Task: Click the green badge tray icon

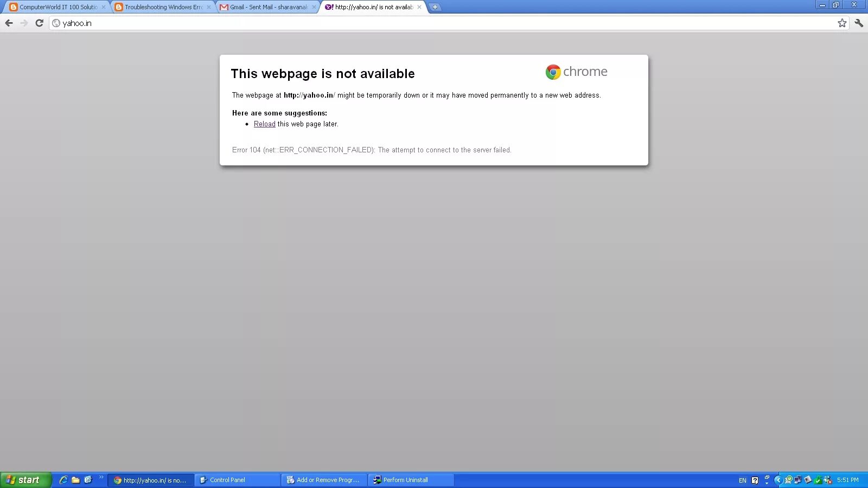Action: tap(788, 480)
